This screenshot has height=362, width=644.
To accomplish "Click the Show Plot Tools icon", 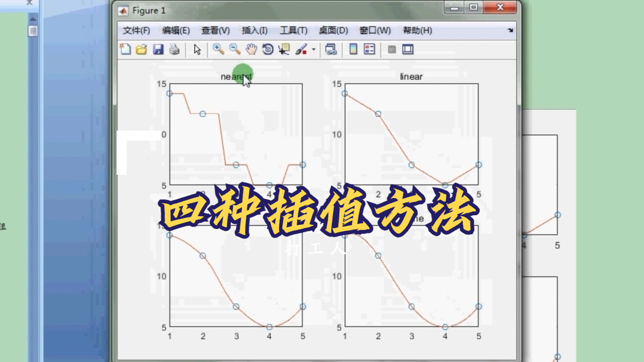I will [408, 49].
